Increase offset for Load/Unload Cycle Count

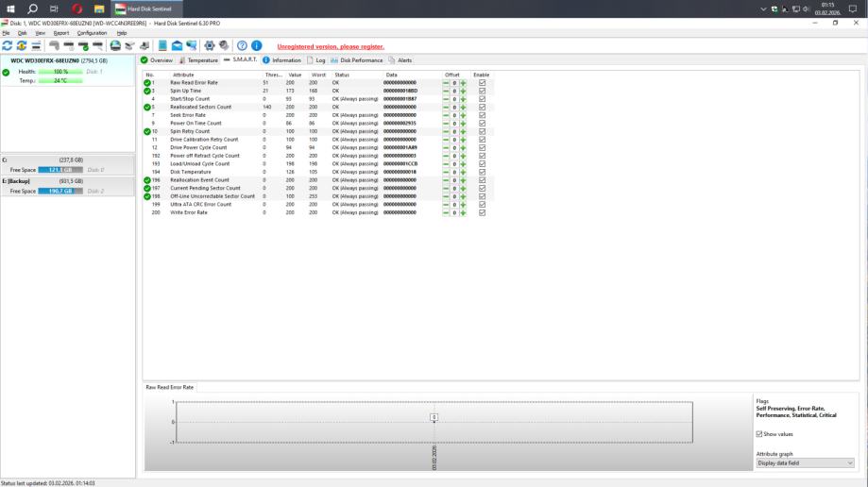point(464,164)
